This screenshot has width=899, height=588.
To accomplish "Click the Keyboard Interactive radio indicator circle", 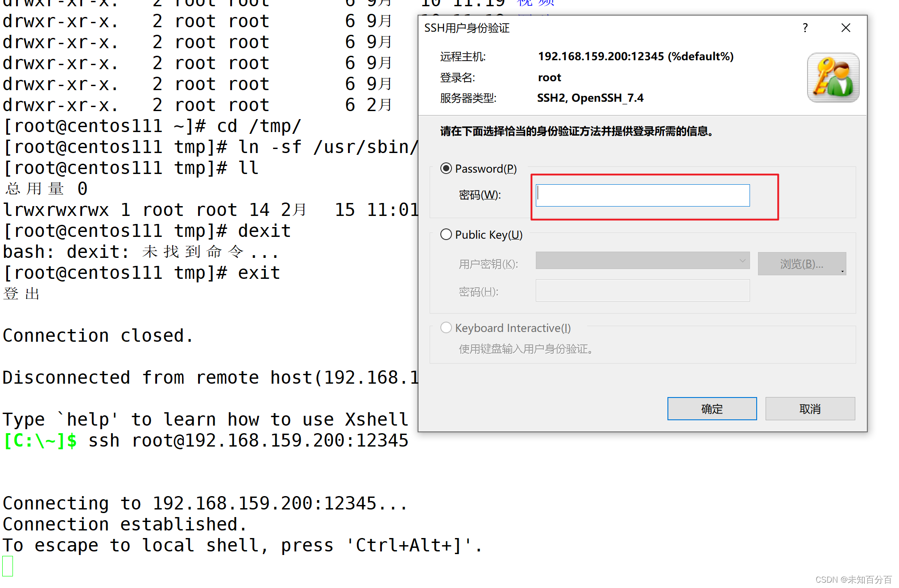I will pyautogui.click(x=446, y=327).
